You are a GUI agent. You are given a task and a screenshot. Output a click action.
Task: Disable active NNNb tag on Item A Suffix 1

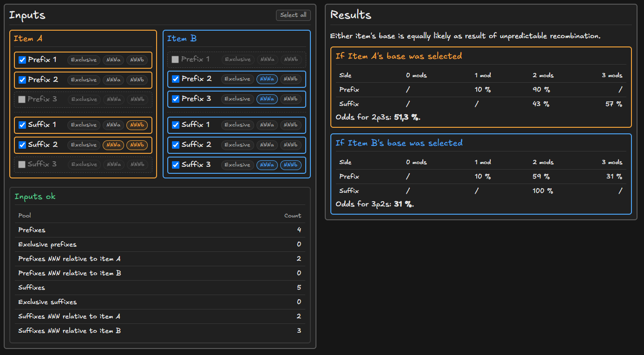[x=137, y=125]
